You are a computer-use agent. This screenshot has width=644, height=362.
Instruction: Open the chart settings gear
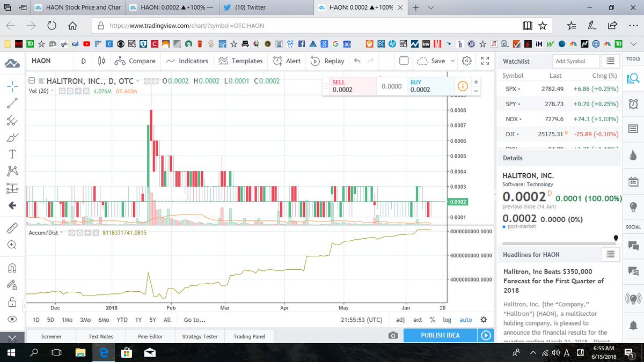pos(466,61)
